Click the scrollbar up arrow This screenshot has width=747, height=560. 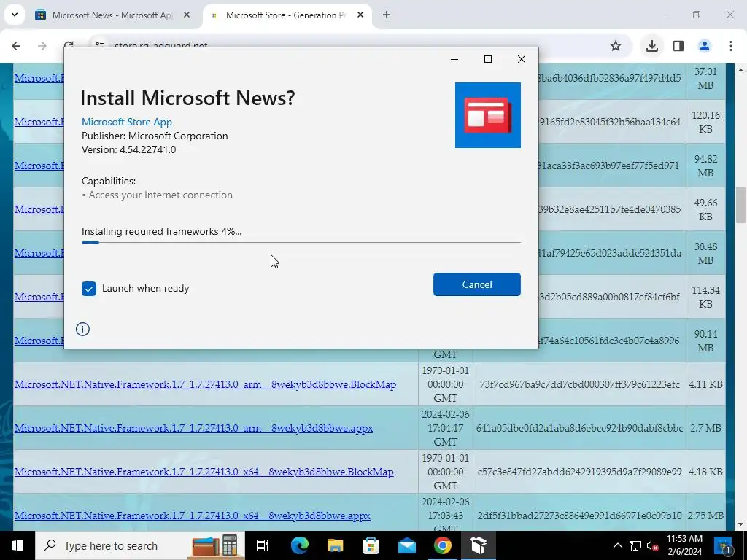(x=740, y=70)
